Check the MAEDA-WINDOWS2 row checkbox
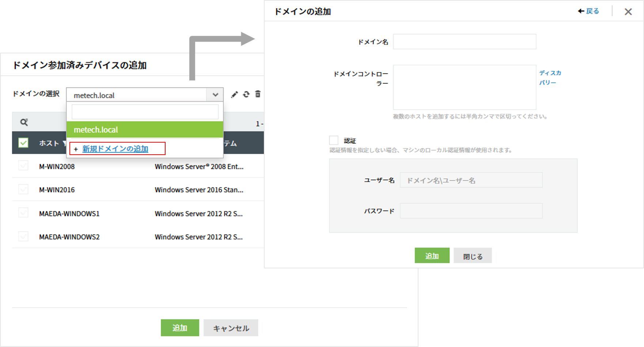Screen dimensions: 644x347 [x=23, y=236]
